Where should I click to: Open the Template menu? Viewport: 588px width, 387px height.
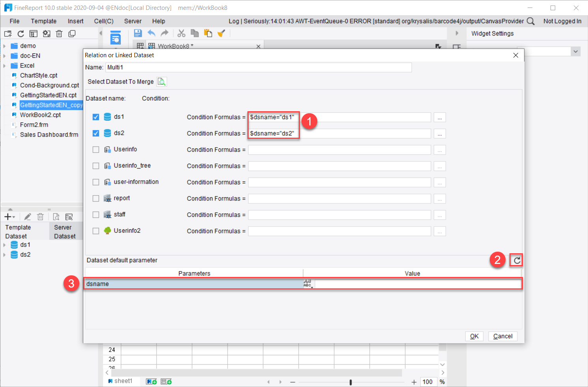pyautogui.click(x=43, y=21)
